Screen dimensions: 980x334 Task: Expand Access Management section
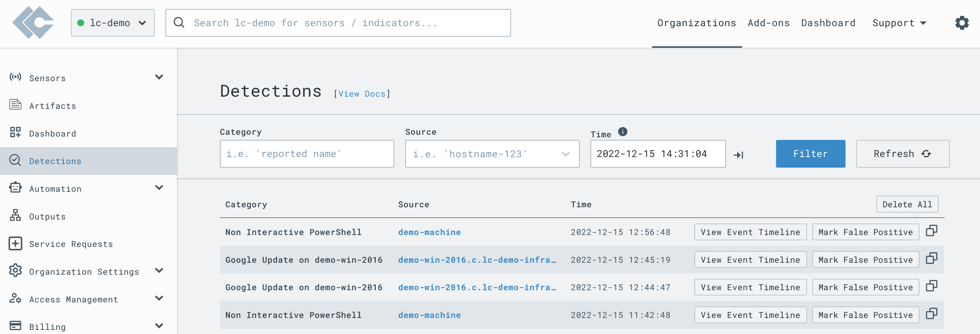pos(159,298)
